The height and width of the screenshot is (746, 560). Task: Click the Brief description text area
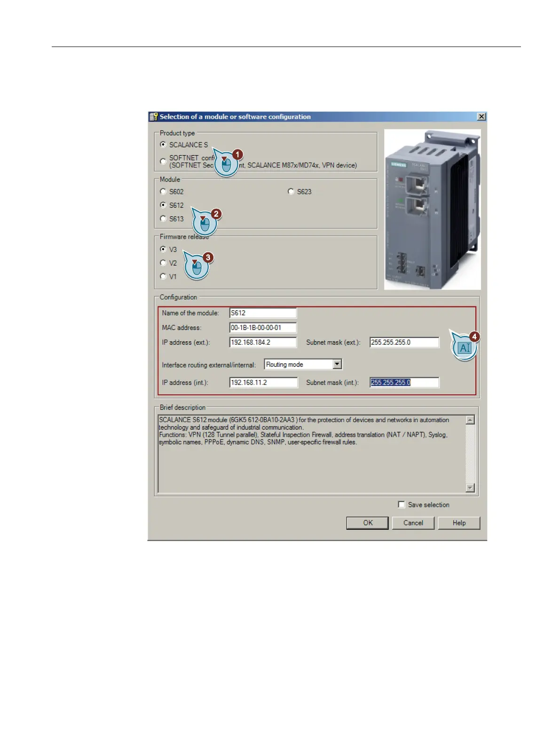click(312, 454)
